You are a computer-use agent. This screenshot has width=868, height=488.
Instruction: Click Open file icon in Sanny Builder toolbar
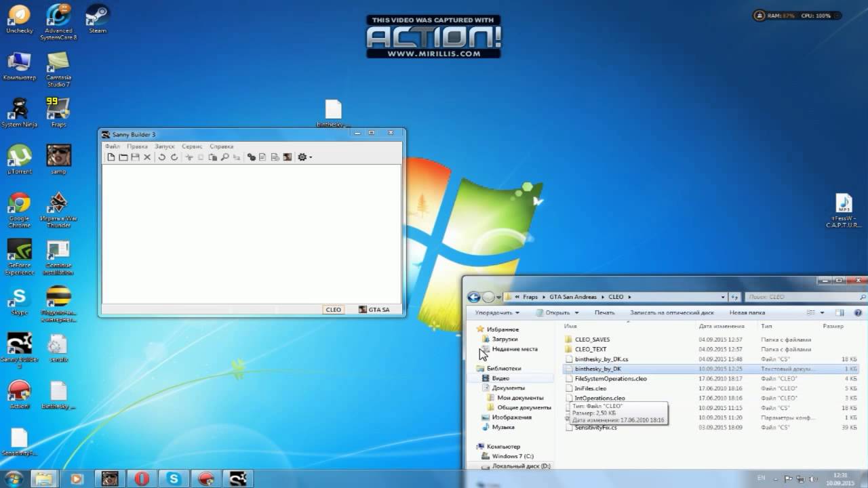(x=123, y=157)
